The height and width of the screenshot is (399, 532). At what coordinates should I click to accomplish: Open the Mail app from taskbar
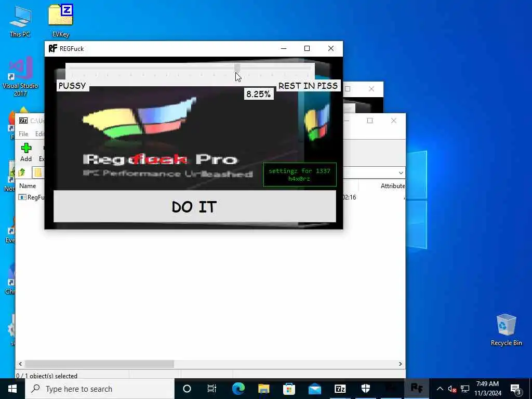point(314,389)
